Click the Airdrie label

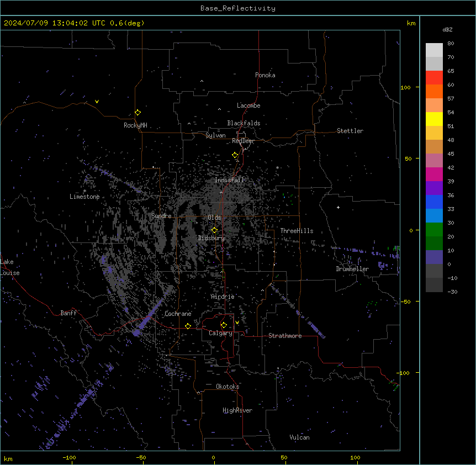pos(223,297)
